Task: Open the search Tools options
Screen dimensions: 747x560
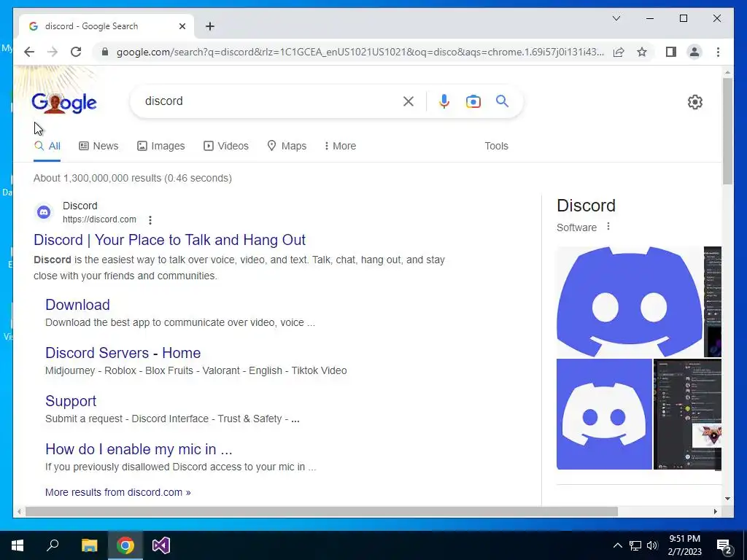Action: pos(496,146)
